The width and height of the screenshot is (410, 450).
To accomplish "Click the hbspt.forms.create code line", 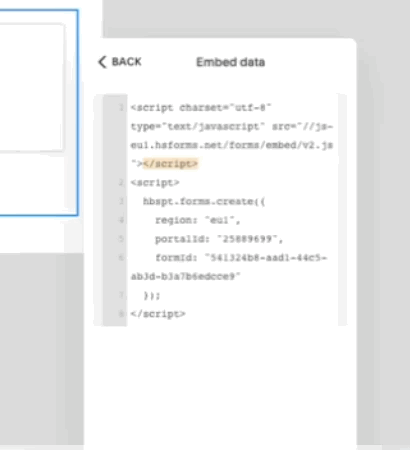I will (x=204, y=201).
